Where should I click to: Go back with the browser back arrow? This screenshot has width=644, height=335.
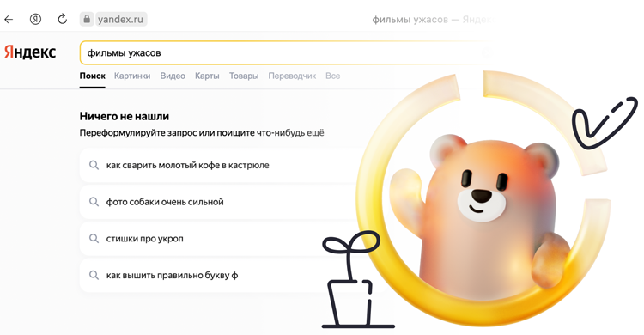pos(9,19)
